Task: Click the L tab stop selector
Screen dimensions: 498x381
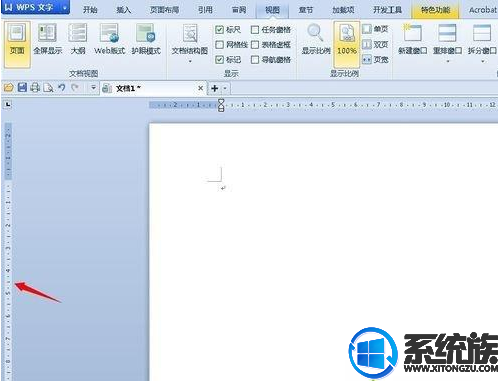Action: pyautogui.click(x=8, y=105)
